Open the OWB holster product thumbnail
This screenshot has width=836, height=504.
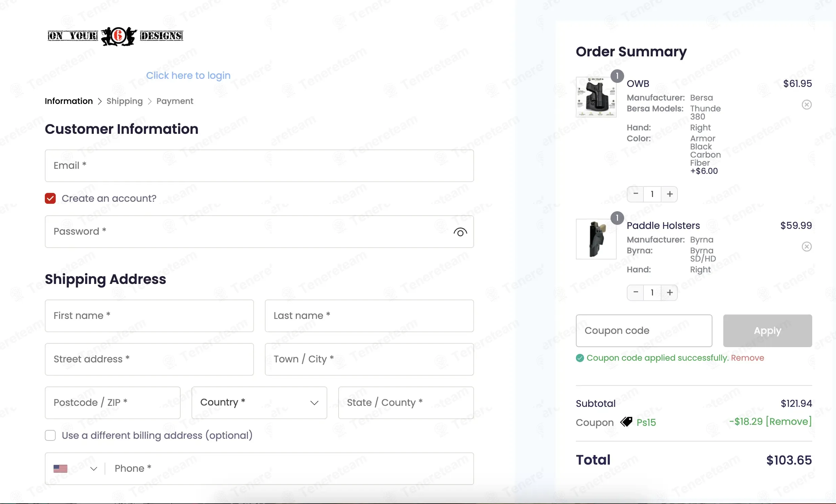(x=596, y=97)
